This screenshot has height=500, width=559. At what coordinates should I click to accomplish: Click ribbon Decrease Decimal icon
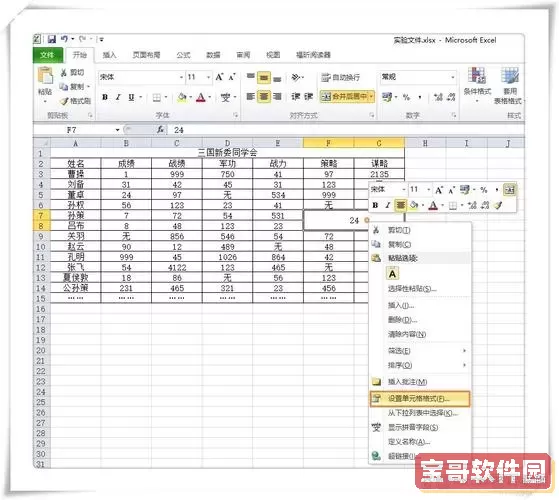click(x=451, y=97)
